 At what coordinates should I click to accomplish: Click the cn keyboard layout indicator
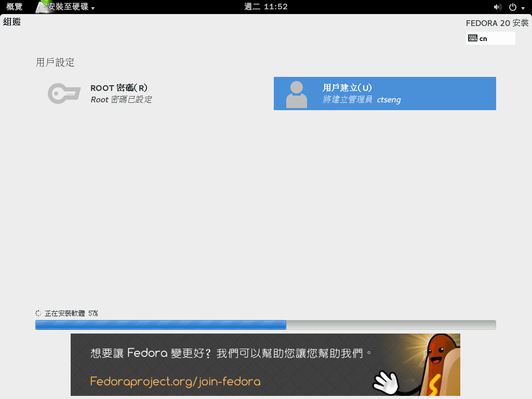(x=490, y=38)
